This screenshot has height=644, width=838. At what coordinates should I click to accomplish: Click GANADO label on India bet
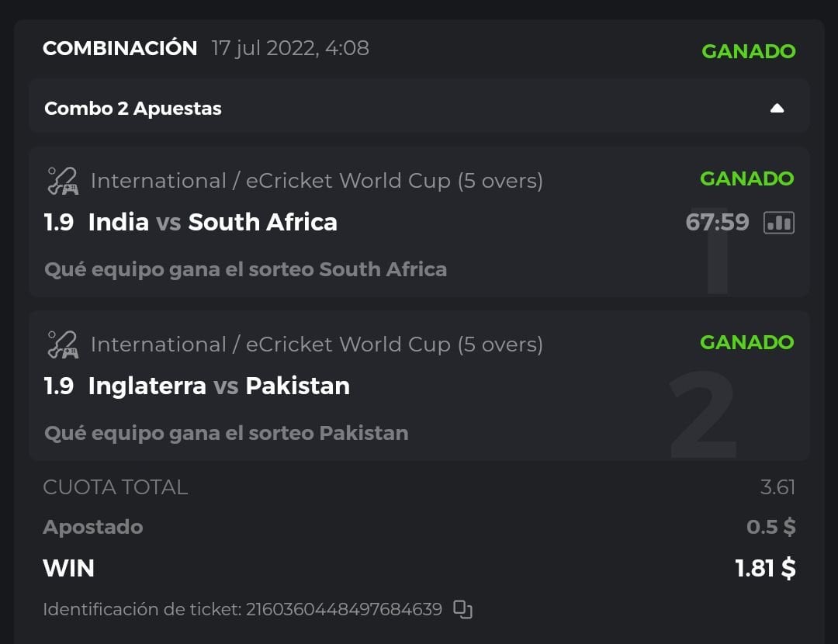point(746,178)
